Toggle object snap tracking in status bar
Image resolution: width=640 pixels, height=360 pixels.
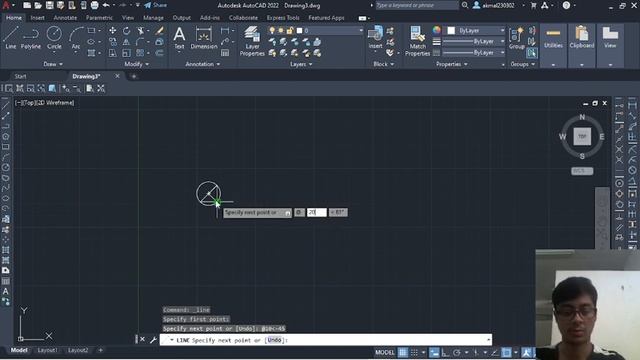click(495, 352)
